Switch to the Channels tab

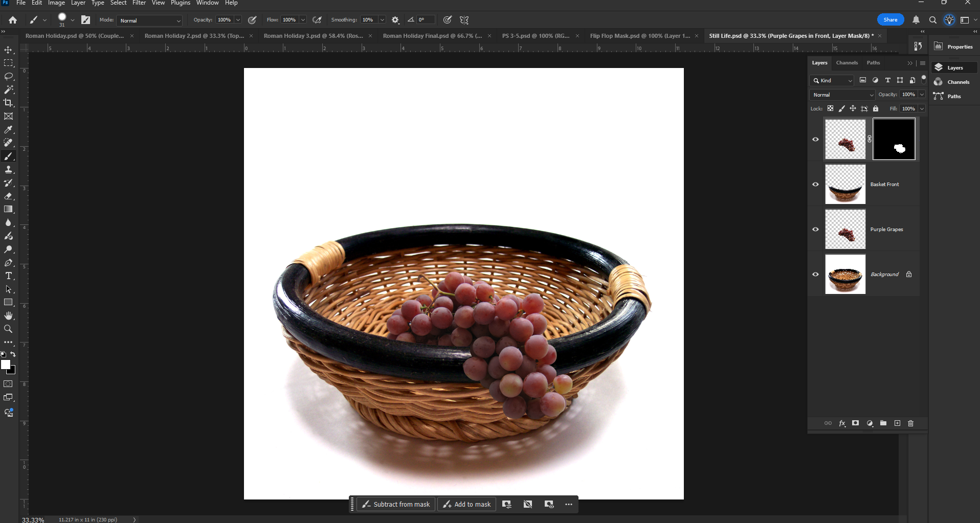click(x=847, y=62)
